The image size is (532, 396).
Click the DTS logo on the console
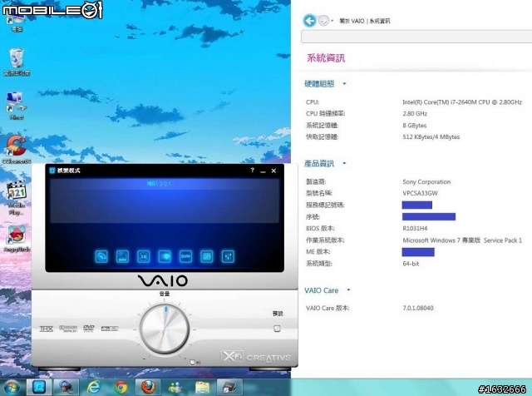(x=110, y=329)
